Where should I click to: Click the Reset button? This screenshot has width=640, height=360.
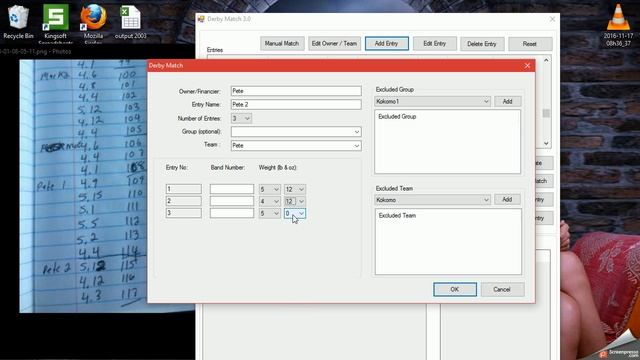(x=530, y=44)
